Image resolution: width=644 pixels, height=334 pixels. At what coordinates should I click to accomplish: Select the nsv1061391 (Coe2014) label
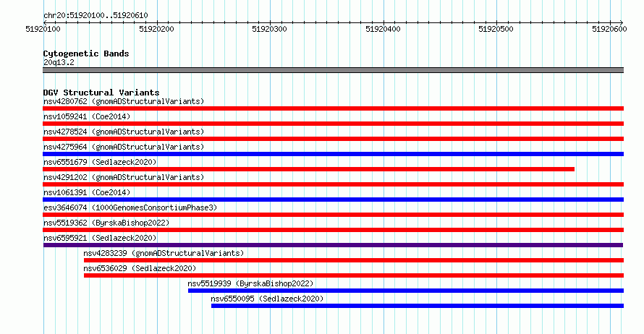click(x=87, y=192)
